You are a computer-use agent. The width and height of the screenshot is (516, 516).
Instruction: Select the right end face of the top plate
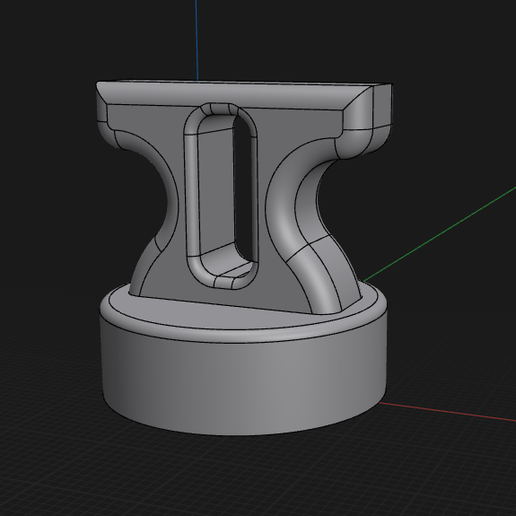point(383,107)
